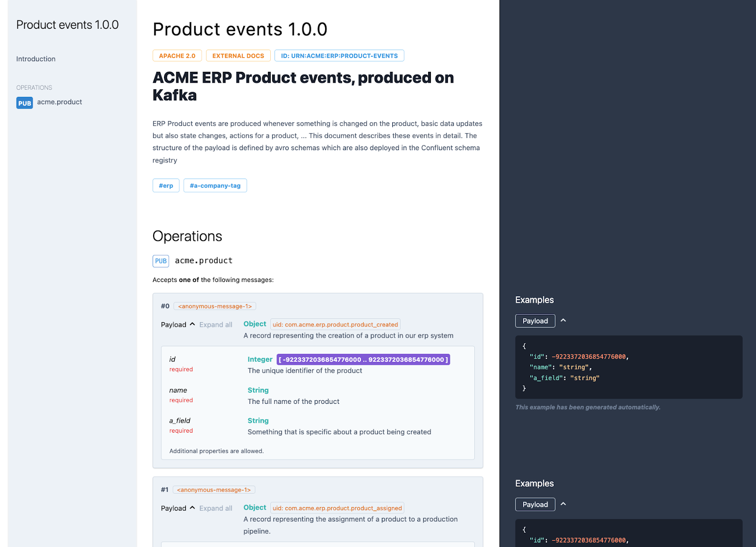756x547 pixels.
Task: Click the ID URN:ACME:ERP:PRODUCT-EVENTS badge
Action: click(x=339, y=56)
